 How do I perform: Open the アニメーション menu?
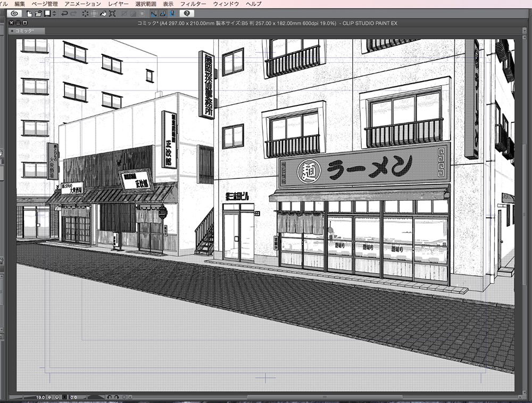(83, 4)
